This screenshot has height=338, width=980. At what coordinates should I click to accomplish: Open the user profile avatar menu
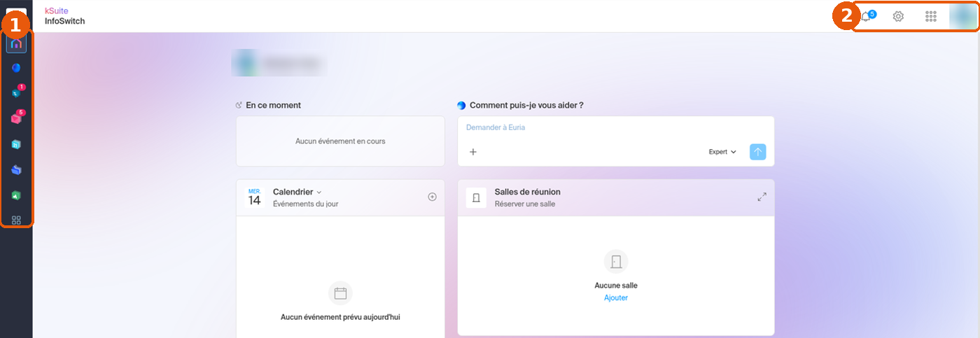coord(962,16)
